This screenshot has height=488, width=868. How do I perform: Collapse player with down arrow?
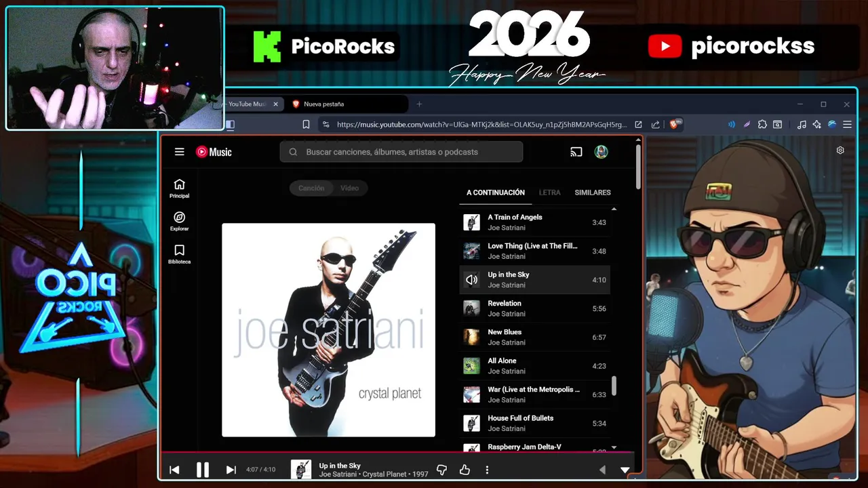pyautogui.click(x=625, y=470)
